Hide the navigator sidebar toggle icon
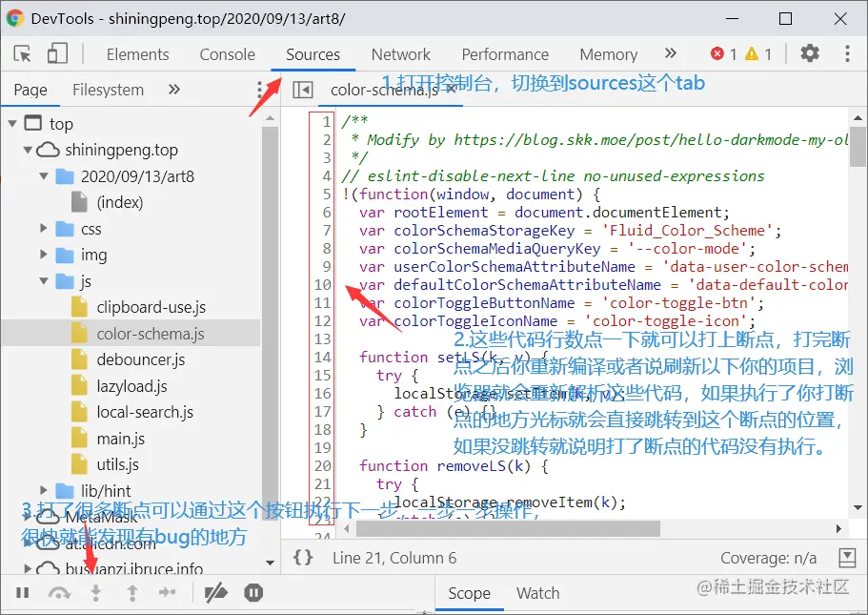868x615 pixels. 303,90
